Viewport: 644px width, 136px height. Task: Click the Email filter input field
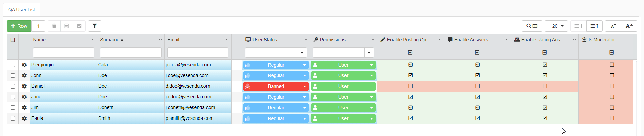point(197,53)
